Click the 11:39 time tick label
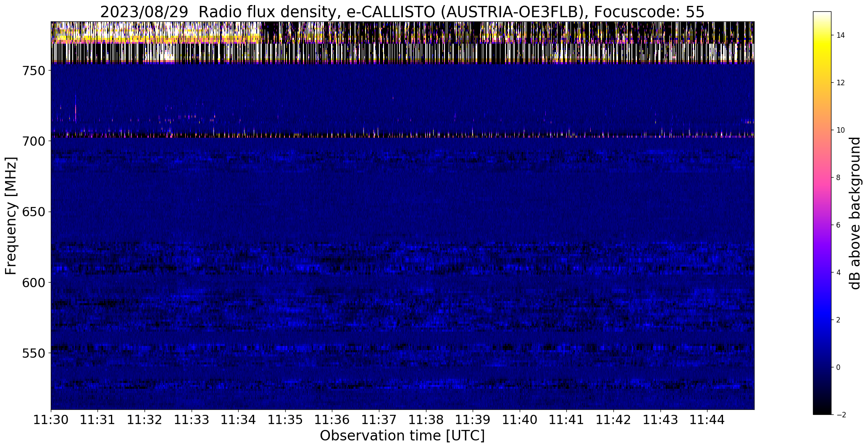 (473, 420)
